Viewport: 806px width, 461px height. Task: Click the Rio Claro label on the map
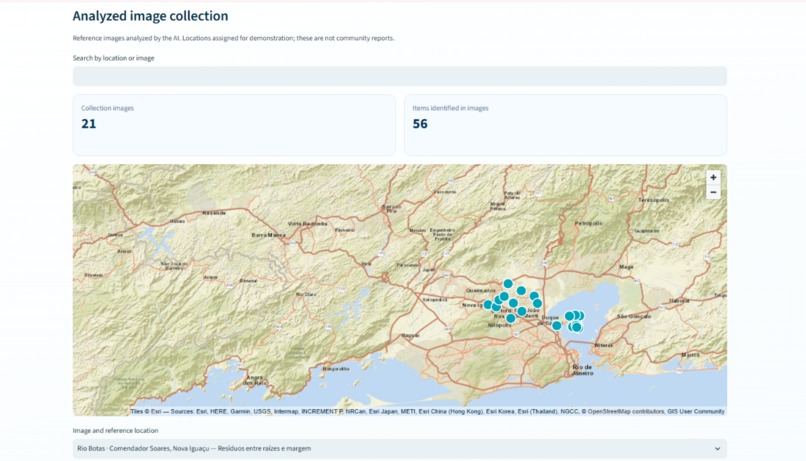[x=306, y=294]
